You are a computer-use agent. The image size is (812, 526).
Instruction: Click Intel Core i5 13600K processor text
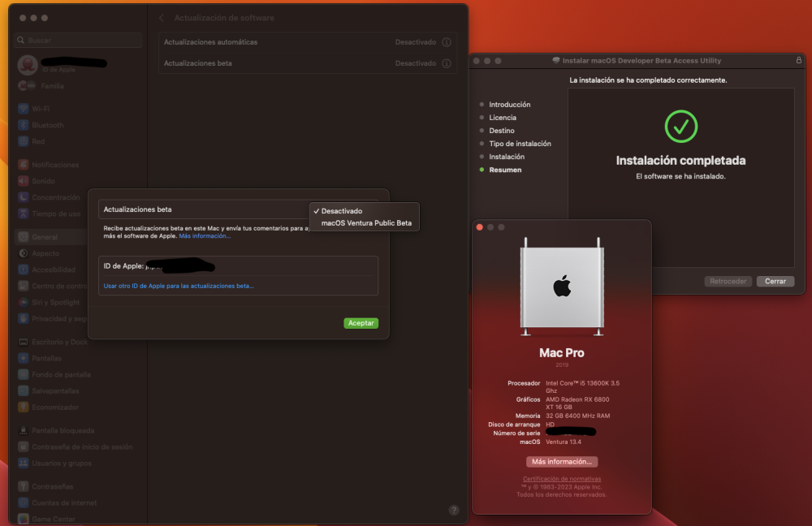coord(582,386)
